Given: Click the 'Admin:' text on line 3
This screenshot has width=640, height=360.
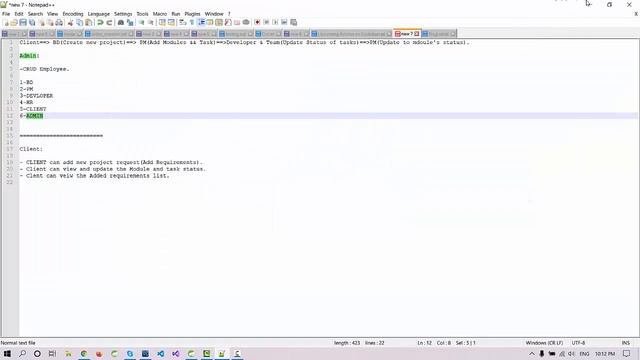Looking at the screenshot, I should click(29, 56).
